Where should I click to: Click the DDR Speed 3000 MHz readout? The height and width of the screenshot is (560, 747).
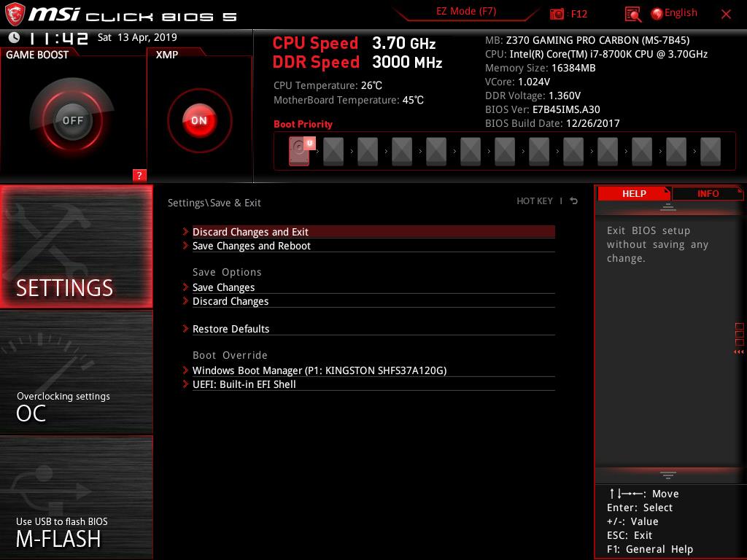coord(357,62)
